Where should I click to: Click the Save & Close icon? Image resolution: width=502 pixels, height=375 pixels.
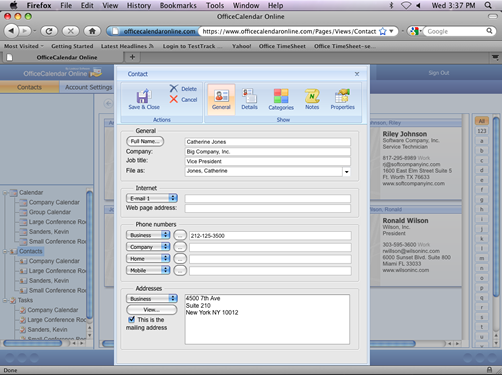coord(143,96)
